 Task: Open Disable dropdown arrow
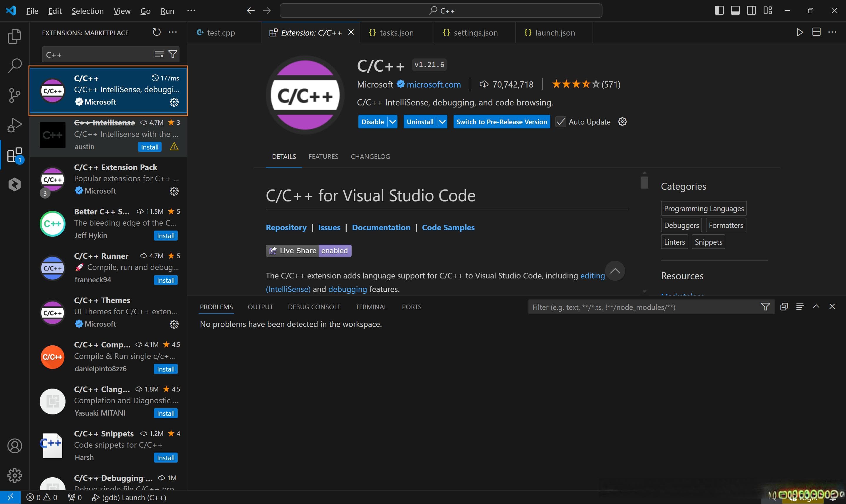(x=393, y=122)
